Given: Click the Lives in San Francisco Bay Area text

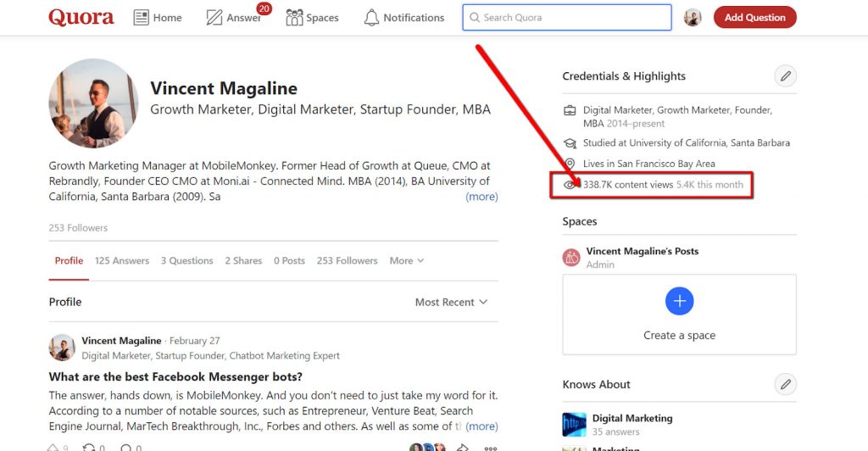Looking at the screenshot, I should pyautogui.click(x=648, y=164).
